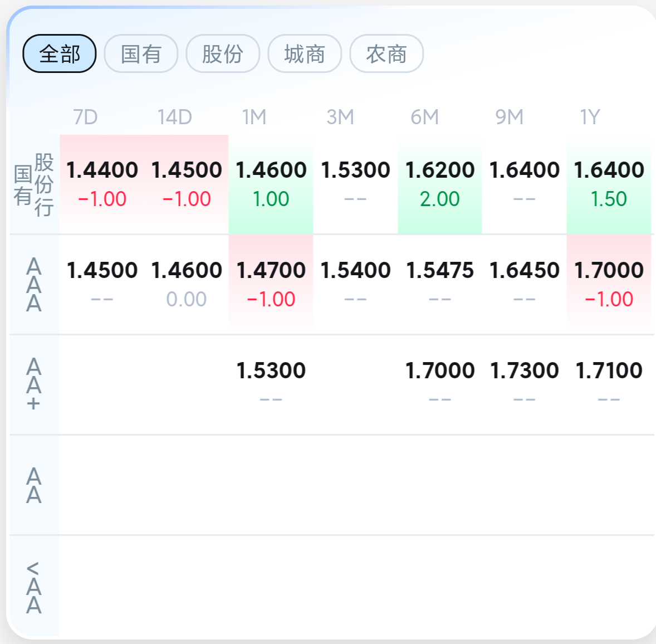Select the 全部 filter tab
The height and width of the screenshot is (644, 656).
pos(60,53)
